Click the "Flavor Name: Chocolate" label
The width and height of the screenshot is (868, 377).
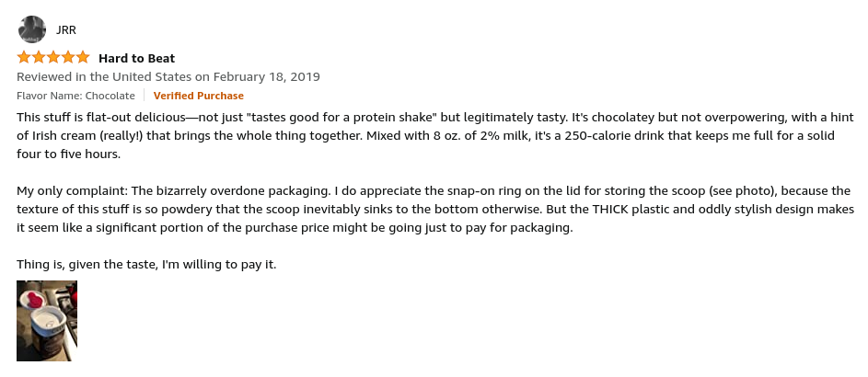(75, 96)
